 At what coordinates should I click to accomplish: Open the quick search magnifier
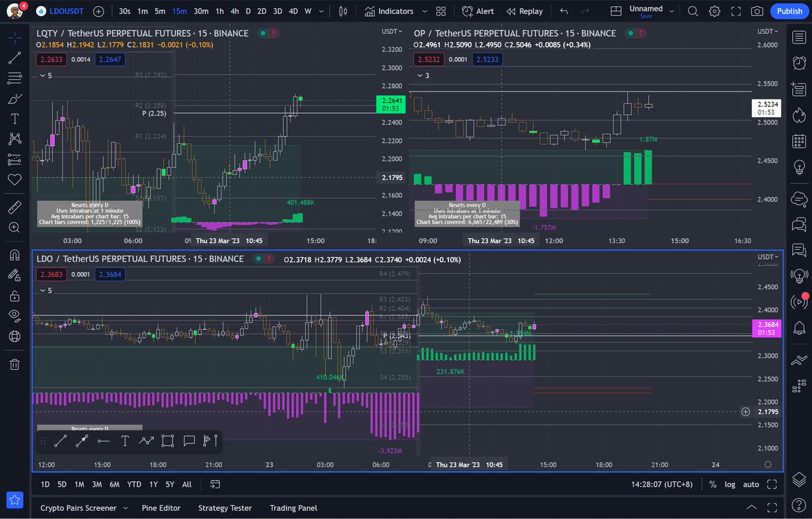692,11
